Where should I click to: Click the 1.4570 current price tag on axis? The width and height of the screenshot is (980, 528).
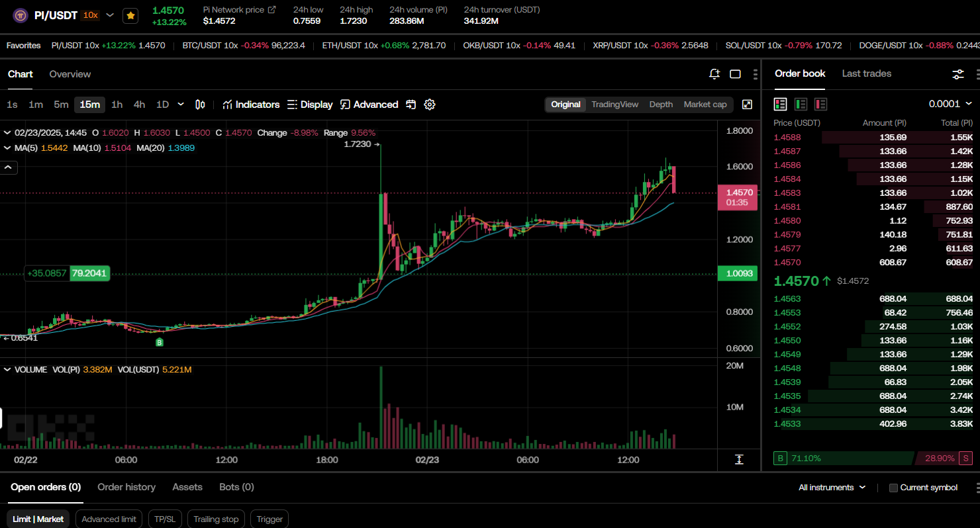[x=737, y=197]
